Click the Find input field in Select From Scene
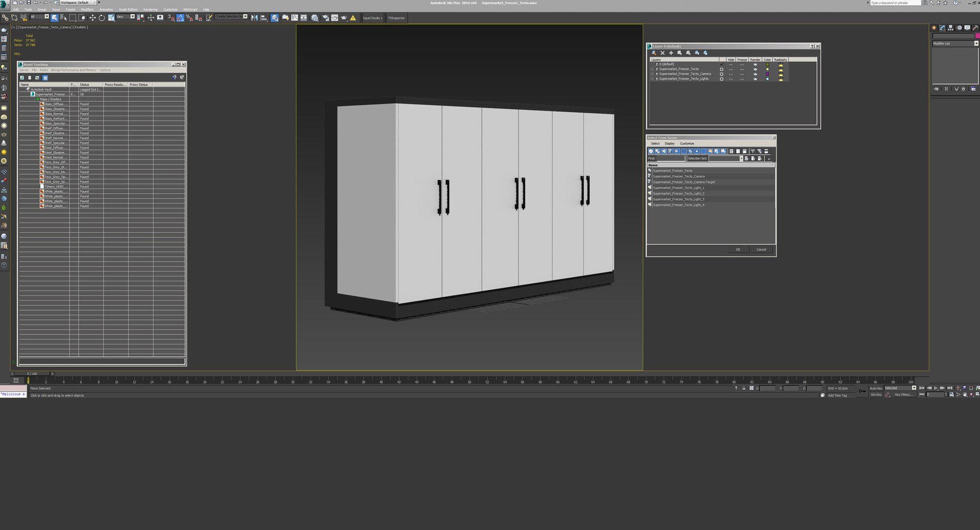The image size is (980, 530). tap(671, 159)
